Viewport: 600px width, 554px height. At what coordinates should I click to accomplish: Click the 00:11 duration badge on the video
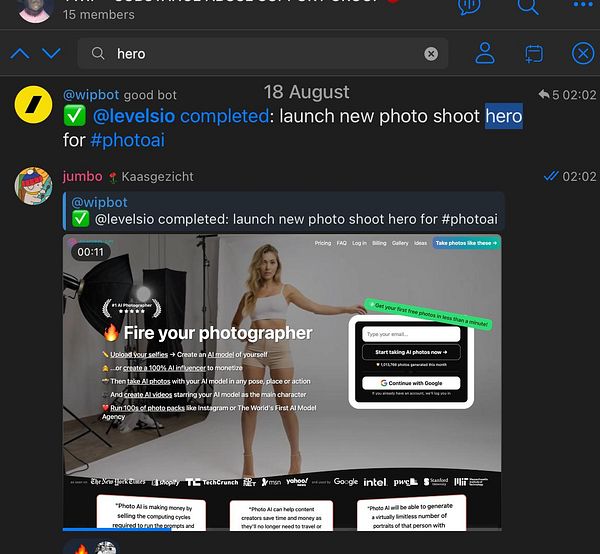pos(91,252)
